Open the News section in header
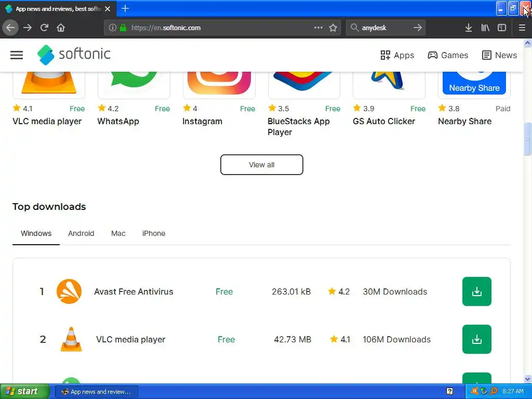Image resolution: width=532 pixels, height=399 pixels. tap(499, 55)
